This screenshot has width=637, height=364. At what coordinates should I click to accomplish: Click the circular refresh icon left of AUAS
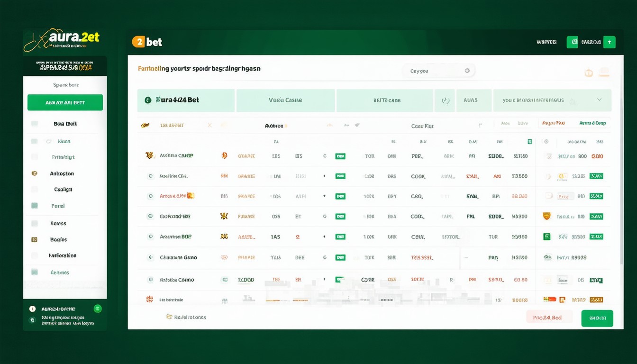click(445, 100)
